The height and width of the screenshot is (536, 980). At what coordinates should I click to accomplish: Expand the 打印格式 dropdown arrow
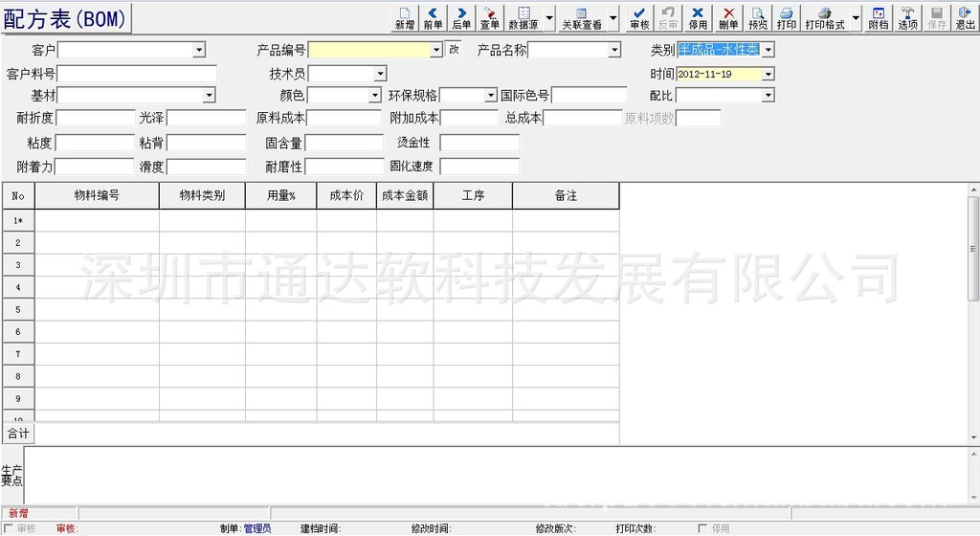(856, 18)
